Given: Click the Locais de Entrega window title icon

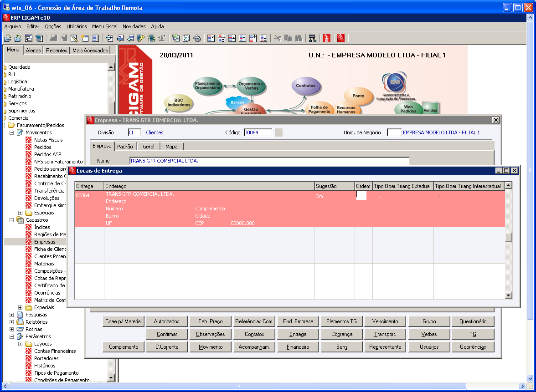Looking at the screenshot, I should click(x=72, y=171).
